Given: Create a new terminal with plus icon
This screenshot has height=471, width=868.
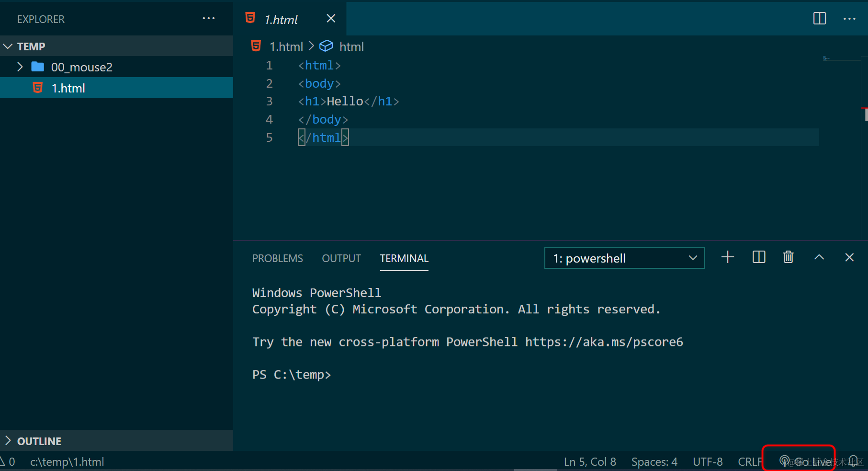Looking at the screenshot, I should point(727,257).
